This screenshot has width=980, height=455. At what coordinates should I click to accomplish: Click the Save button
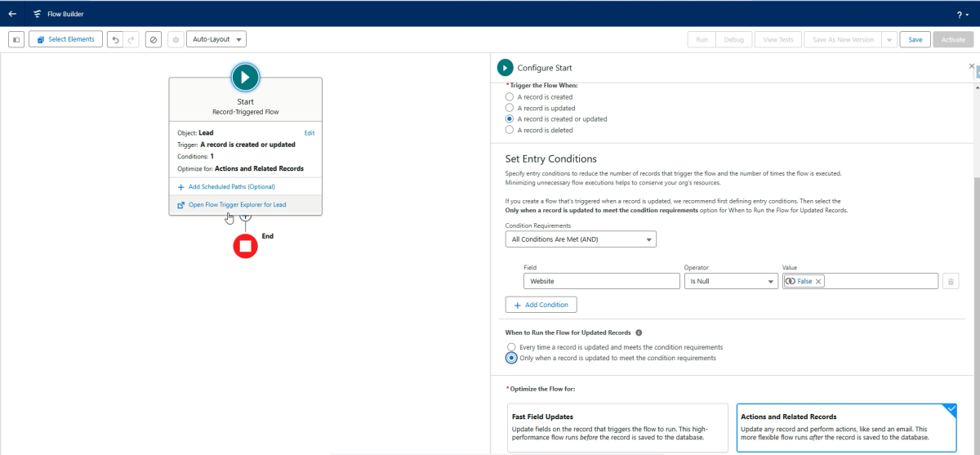915,39
